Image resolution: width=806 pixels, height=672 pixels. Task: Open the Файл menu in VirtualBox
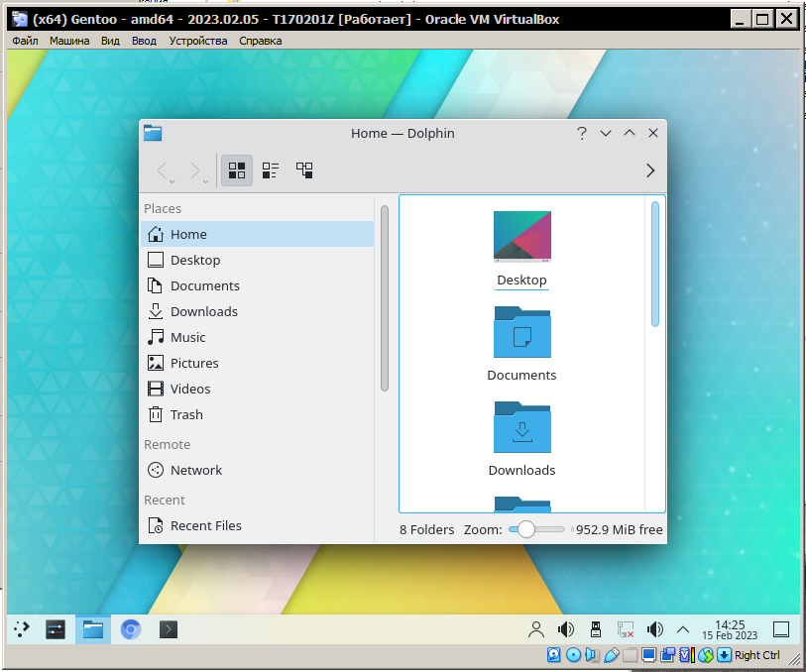[25, 41]
